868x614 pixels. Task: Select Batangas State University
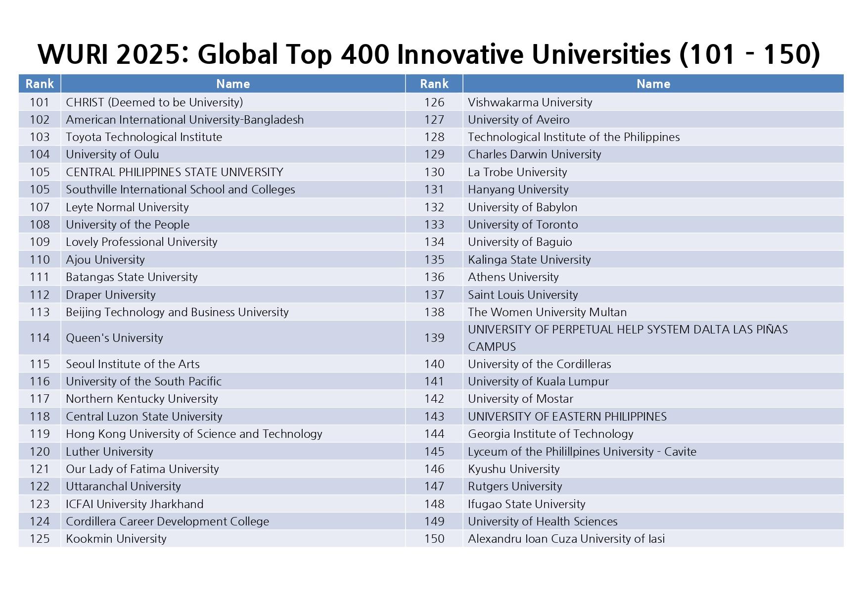(x=132, y=277)
